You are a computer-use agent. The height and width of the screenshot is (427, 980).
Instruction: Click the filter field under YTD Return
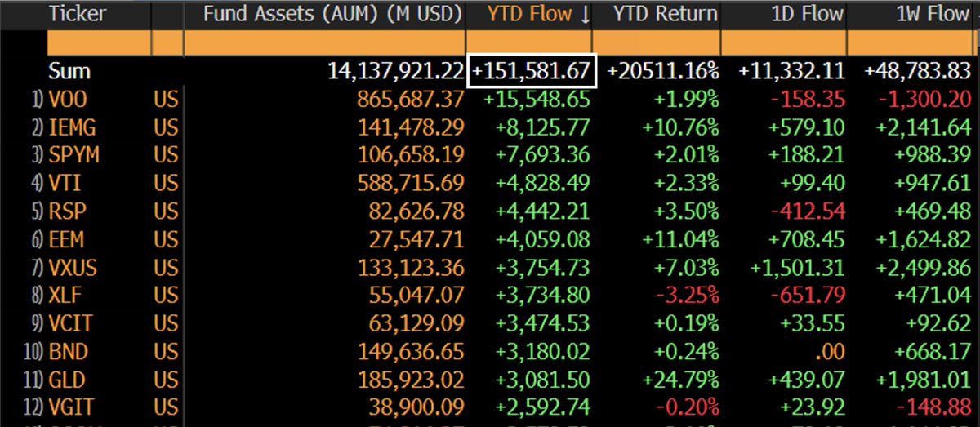(656, 42)
